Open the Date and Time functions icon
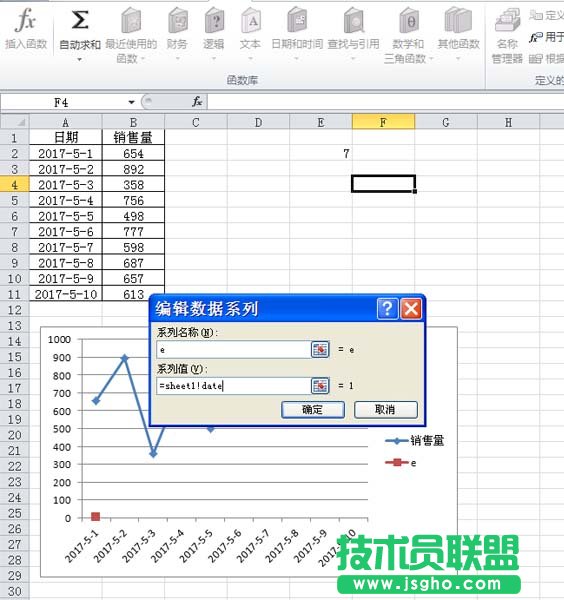Image resolution: width=564 pixels, height=600 pixels. pos(297,21)
